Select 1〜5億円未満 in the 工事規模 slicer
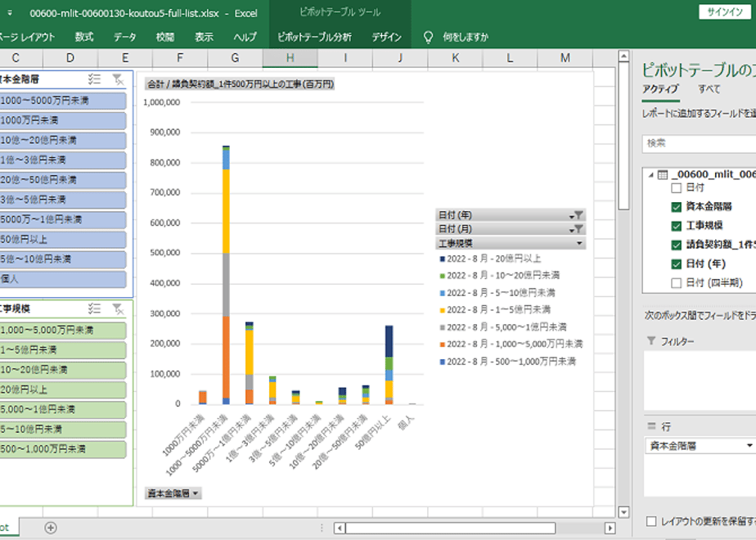Image resolution: width=756 pixels, height=540 pixels. (63, 350)
